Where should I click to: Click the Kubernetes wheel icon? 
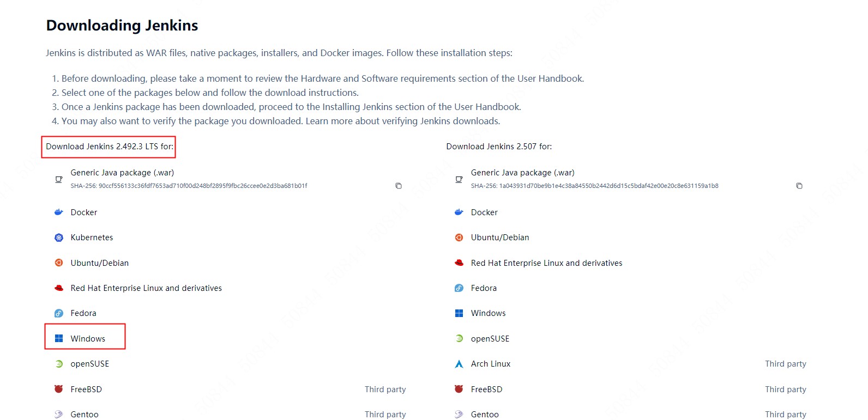click(59, 238)
